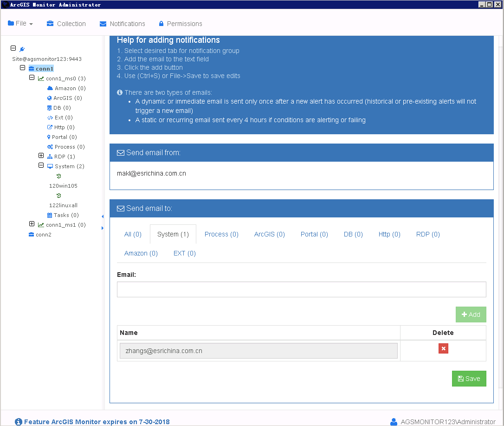504x426 pixels.
Task: Collapse the root site node
Action: tap(13, 48)
